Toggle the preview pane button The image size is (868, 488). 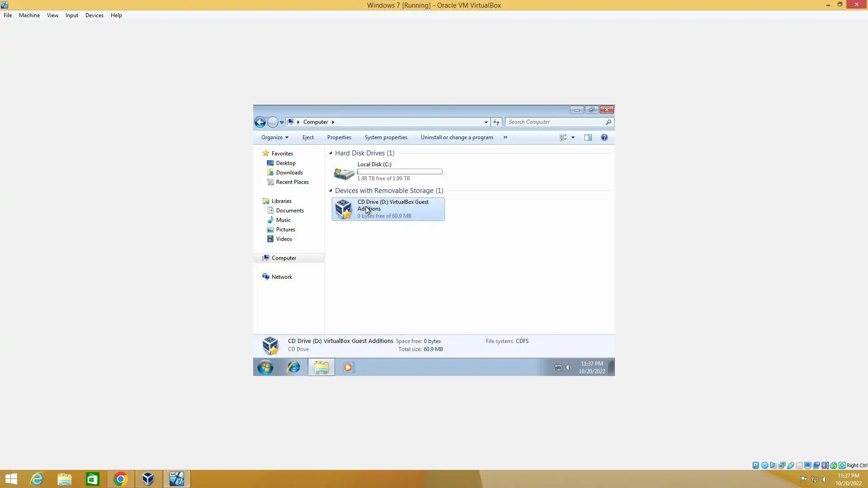(x=588, y=137)
